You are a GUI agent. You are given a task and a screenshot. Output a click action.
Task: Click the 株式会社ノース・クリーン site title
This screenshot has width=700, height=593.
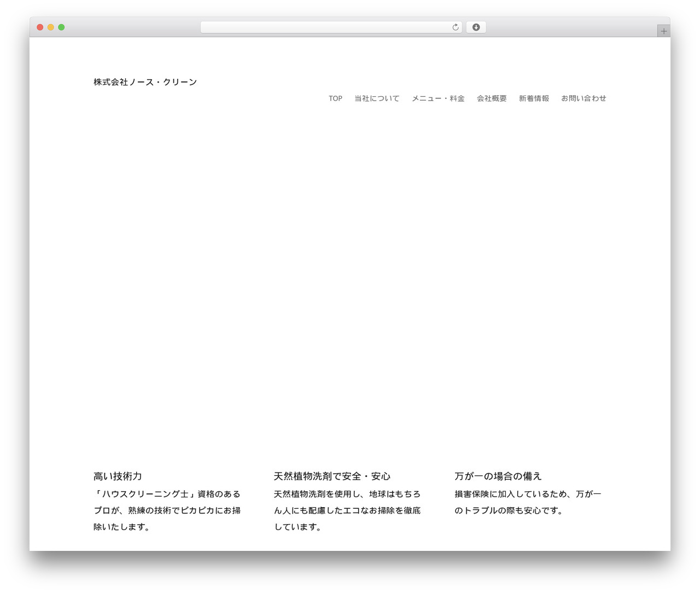tap(145, 82)
